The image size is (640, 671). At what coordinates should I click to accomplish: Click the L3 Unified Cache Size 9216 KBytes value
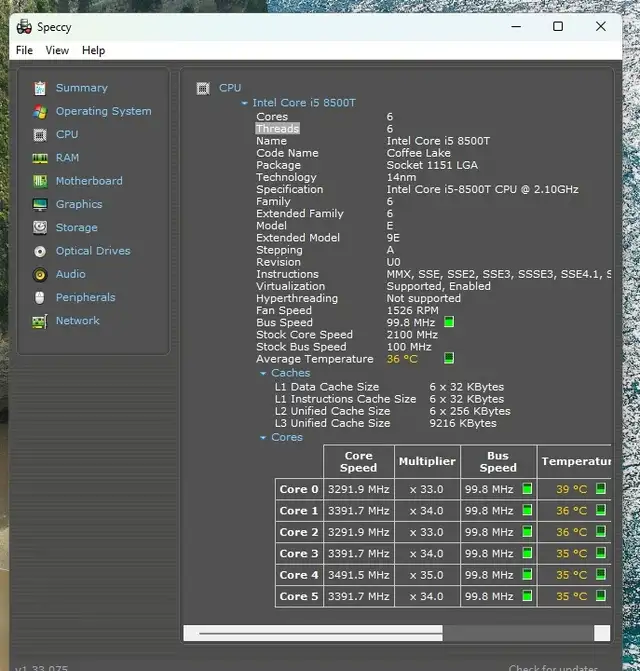pyautogui.click(x=463, y=423)
